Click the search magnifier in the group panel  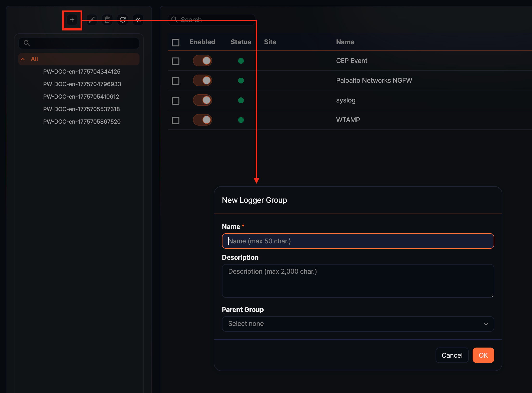27,43
